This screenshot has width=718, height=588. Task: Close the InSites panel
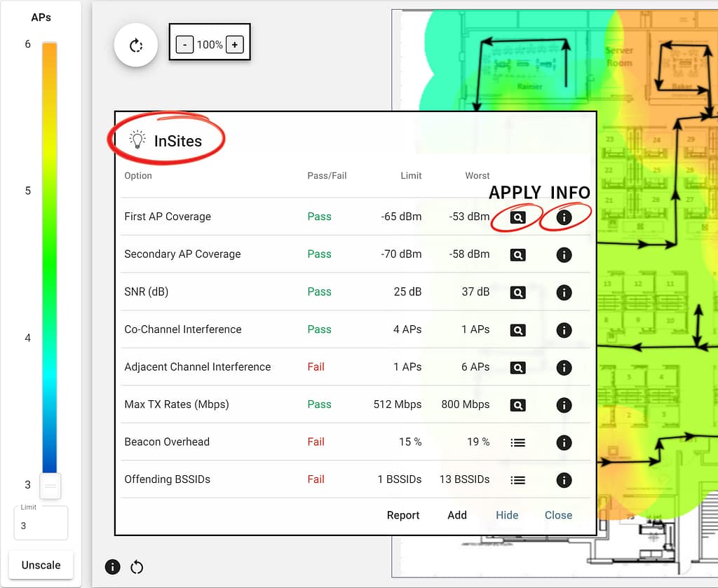click(x=558, y=515)
